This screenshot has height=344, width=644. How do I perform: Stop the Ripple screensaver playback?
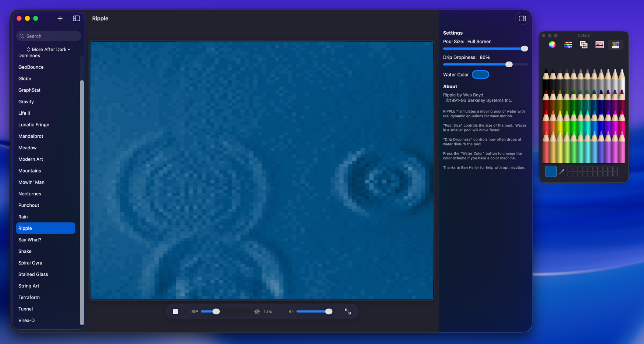tap(176, 312)
